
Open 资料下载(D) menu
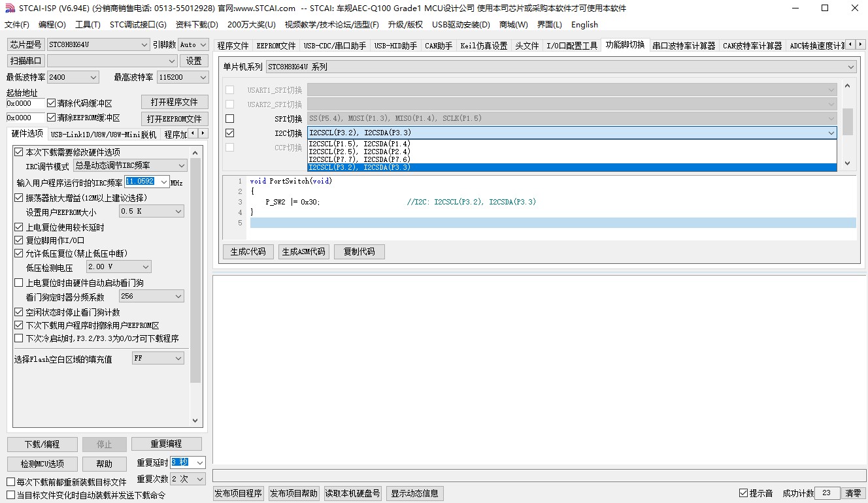click(x=197, y=25)
